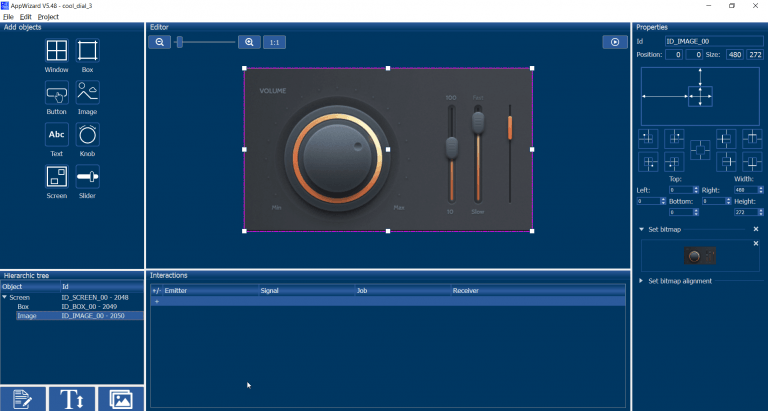Align object to top edge icon

click(752, 139)
